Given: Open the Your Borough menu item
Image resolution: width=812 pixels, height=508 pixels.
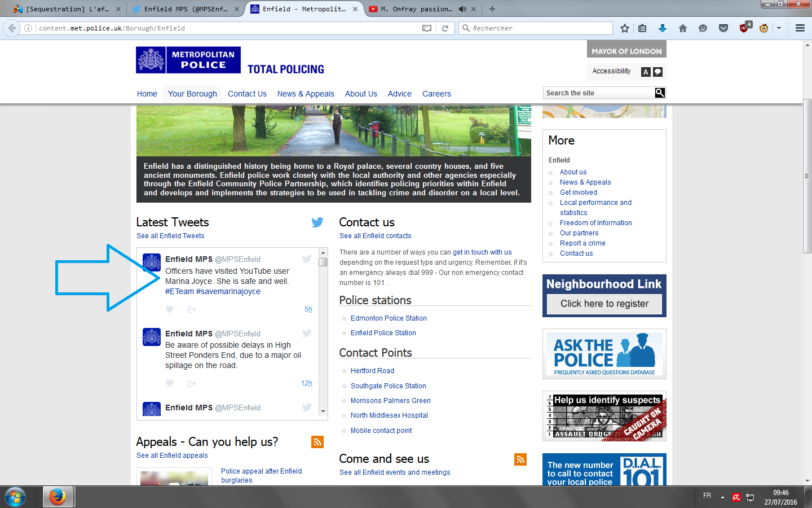Looking at the screenshot, I should 192,94.
